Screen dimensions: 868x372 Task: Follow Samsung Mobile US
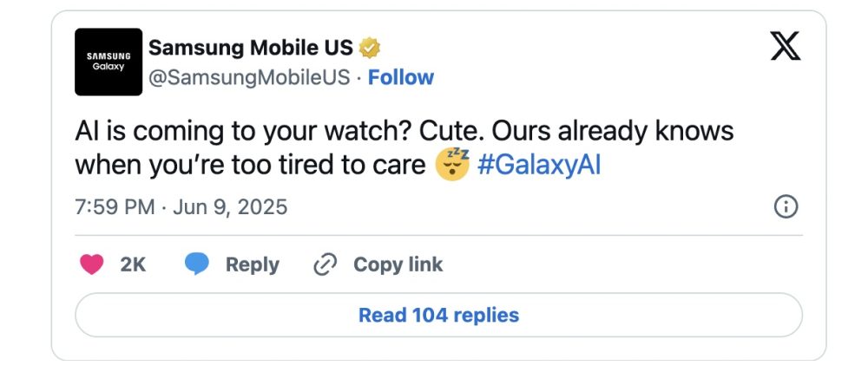pos(401,78)
